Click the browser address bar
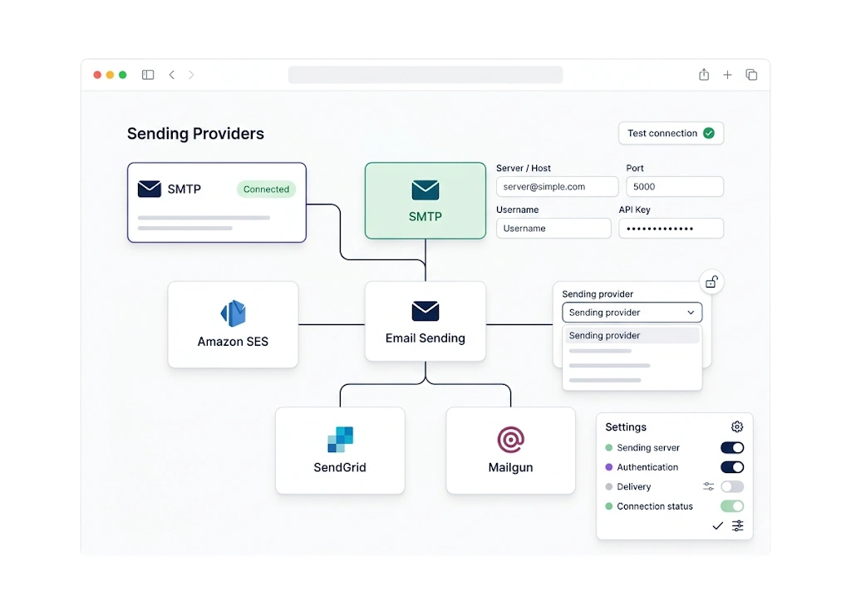Screen dimensions: 851x616 click(425, 75)
